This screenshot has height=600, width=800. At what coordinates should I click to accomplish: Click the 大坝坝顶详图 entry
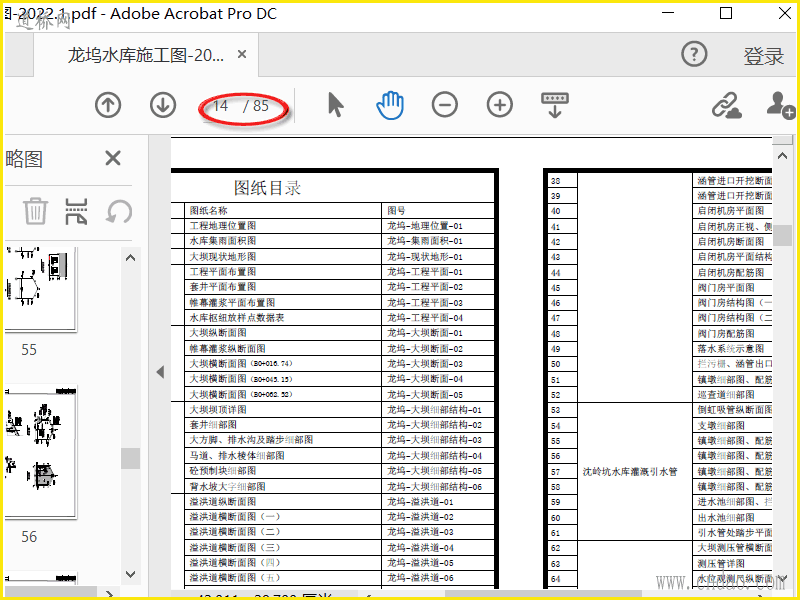[x=218, y=409]
